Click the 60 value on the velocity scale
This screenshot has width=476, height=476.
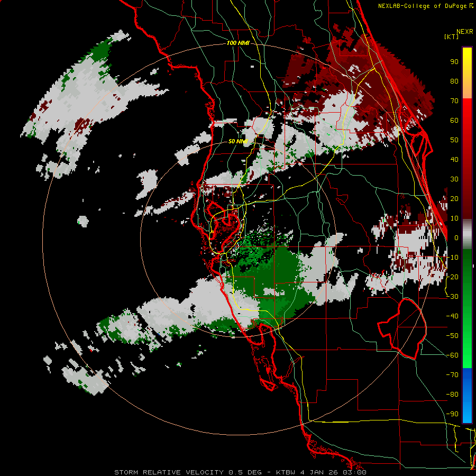[x=454, y=121]
